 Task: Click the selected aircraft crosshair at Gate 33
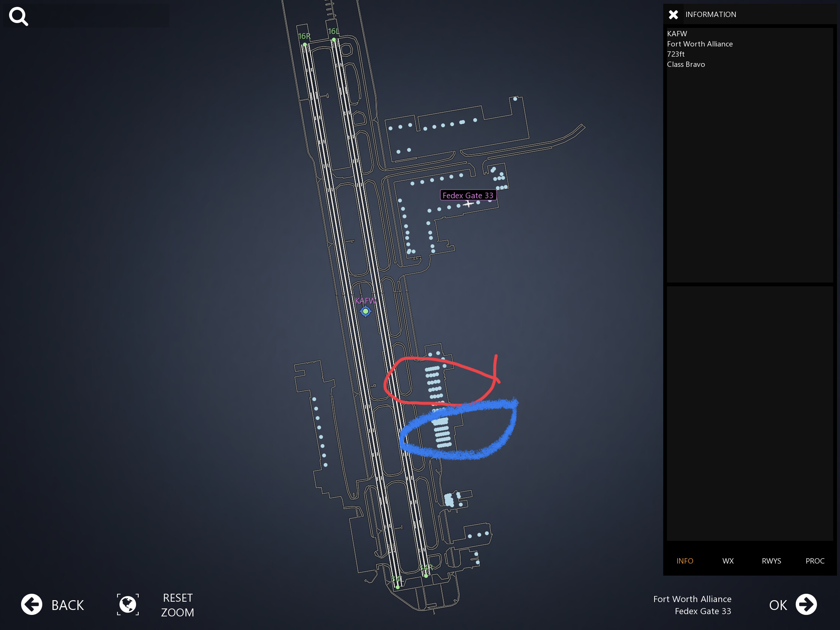pos(468,204)
